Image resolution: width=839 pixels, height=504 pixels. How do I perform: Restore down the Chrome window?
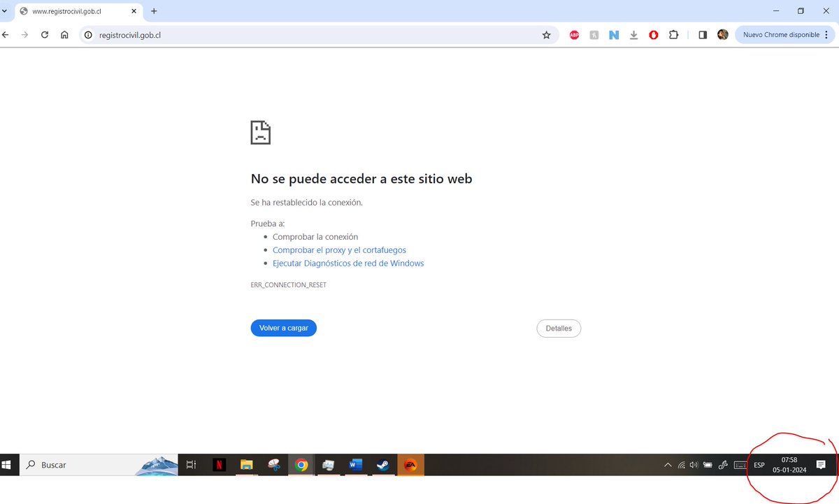click(801, 11)
